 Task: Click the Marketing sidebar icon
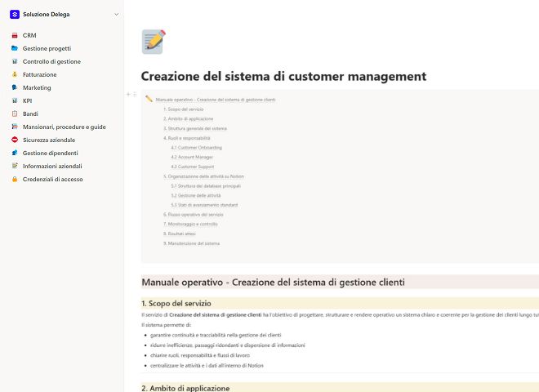(15, 87)
